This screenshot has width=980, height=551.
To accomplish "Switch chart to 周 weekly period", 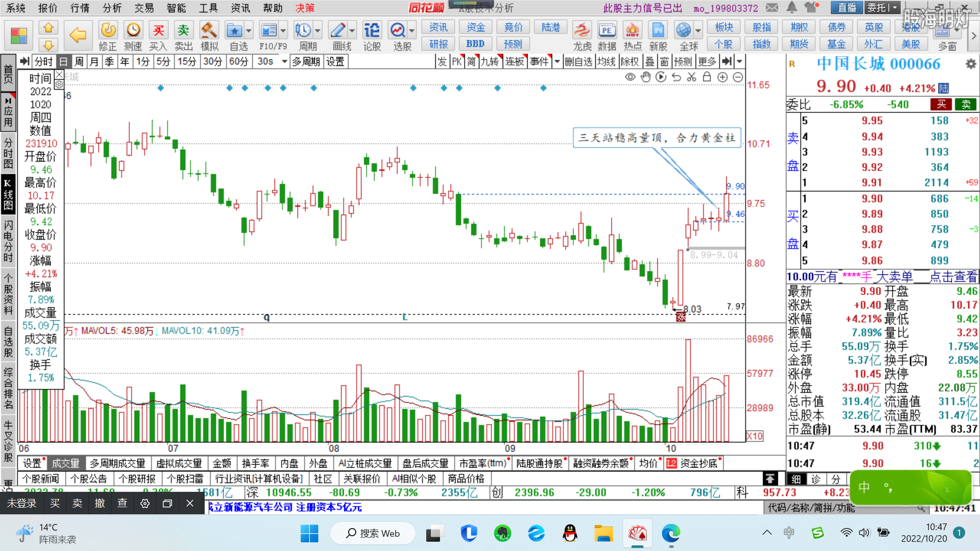I will (79, 62).
